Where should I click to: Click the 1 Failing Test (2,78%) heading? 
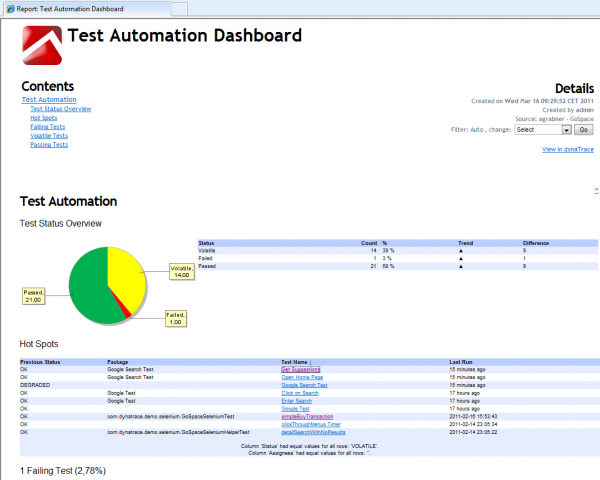coord(63,471)
